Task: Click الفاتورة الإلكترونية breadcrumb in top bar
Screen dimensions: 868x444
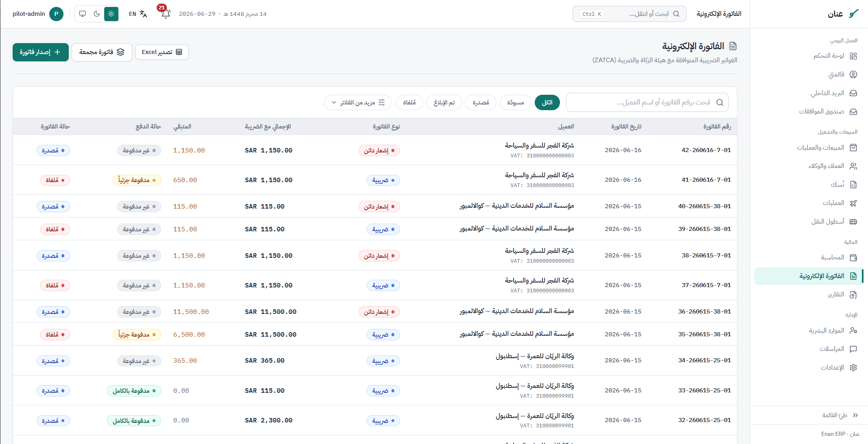Action: pyautogui.click(x=719, y=14)
